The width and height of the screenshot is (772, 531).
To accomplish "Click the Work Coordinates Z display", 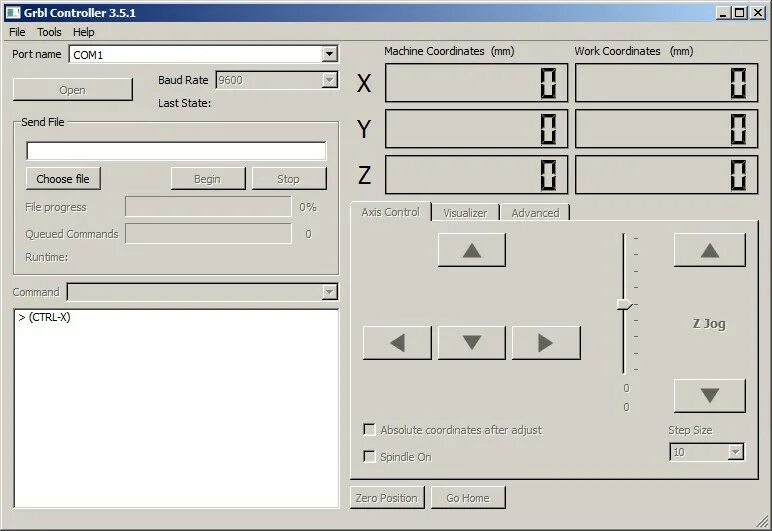I will [666, 175].
